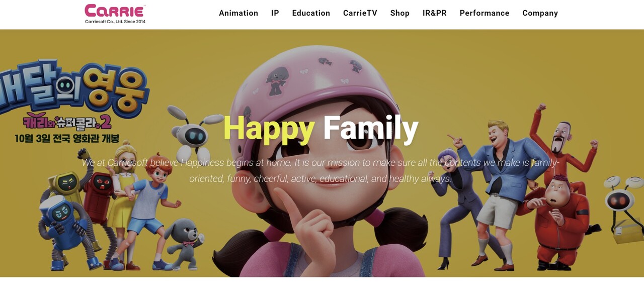The width and height of the screenshot is (644, 308).
Task: Select the Education navigation item
Action: pyautogui.click(x=311, y=13)
